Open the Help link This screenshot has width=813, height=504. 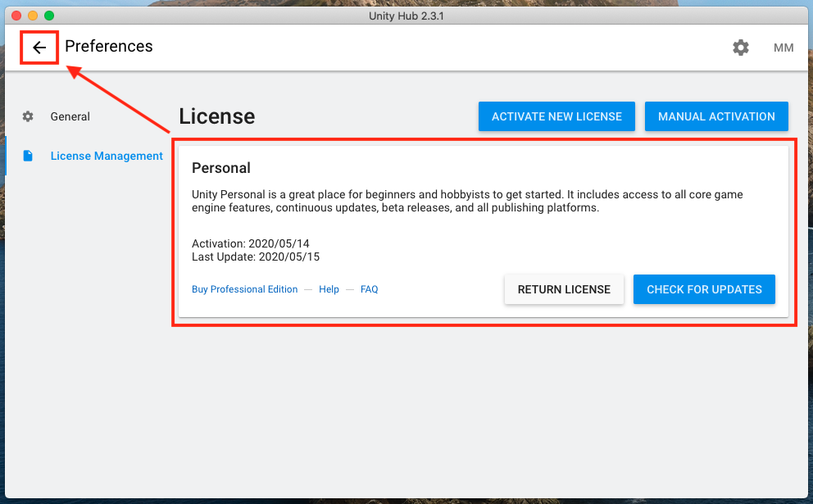329,289
